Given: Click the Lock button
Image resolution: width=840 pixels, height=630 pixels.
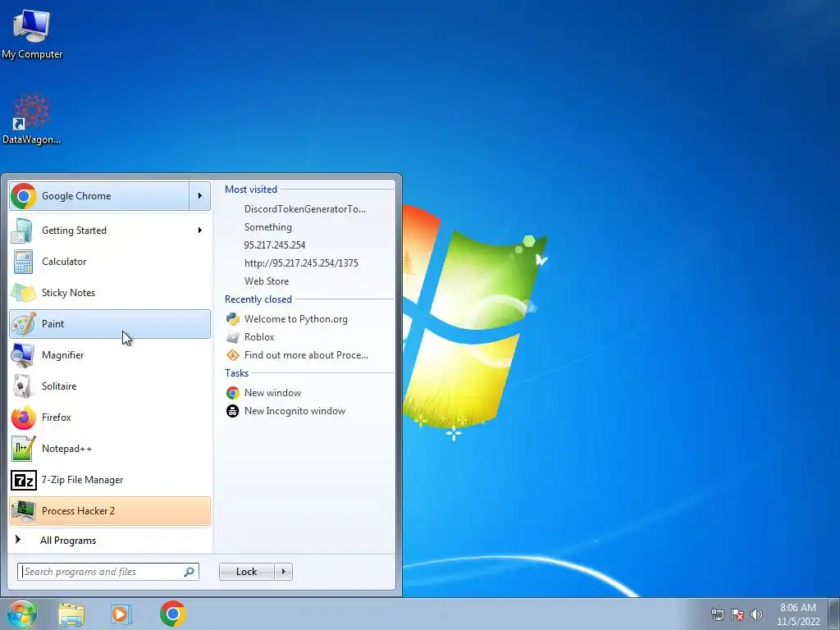Looking at the screenshot, I should pos(246,572).
